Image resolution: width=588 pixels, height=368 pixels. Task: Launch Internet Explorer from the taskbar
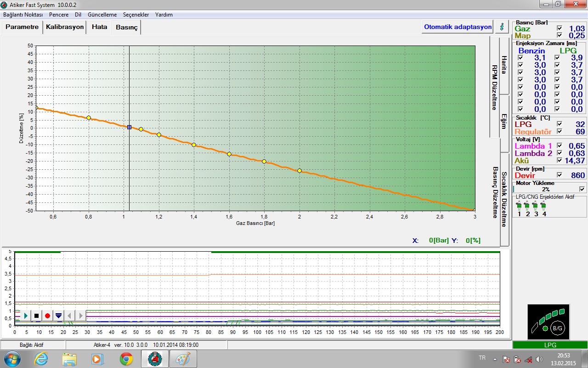coord(41,359)
